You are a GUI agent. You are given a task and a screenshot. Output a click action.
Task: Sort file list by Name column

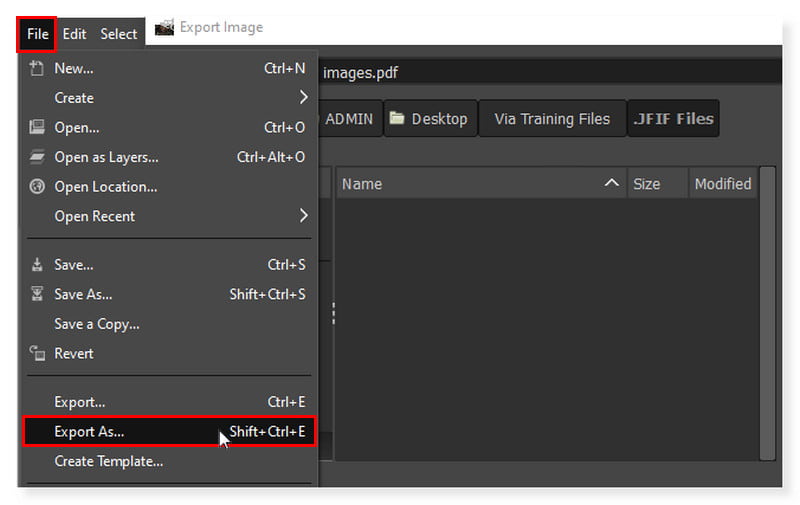click(x=481, y=184)
